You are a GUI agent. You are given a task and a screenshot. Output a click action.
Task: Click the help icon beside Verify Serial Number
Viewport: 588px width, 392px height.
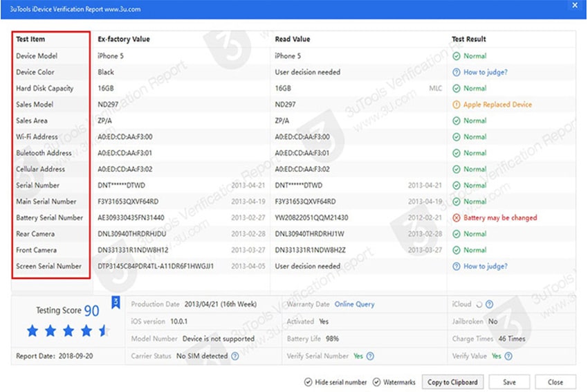click(370, 356)
